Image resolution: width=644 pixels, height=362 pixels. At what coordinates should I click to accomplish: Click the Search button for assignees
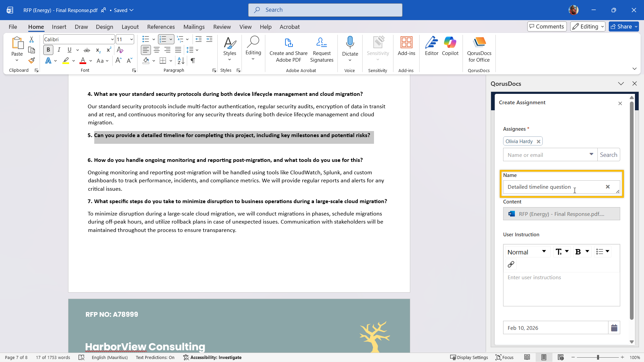pos(608,155)
